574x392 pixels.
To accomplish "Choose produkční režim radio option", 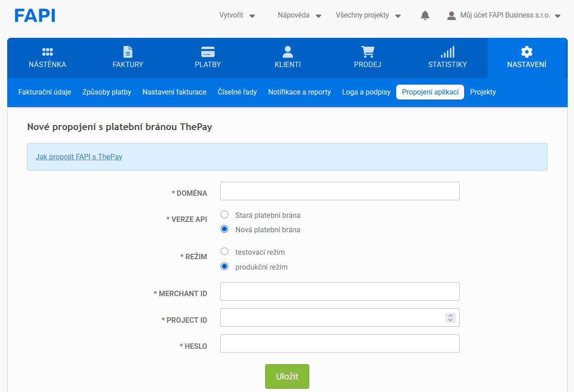I will tap(225, 266).
